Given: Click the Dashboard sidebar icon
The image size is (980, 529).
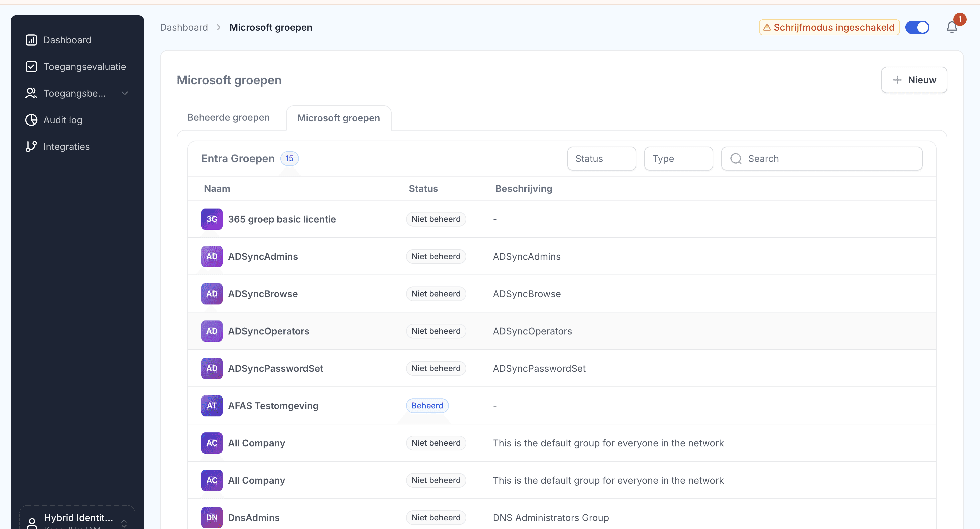Looking at the screenshot, I should click(x=31, y=40).
